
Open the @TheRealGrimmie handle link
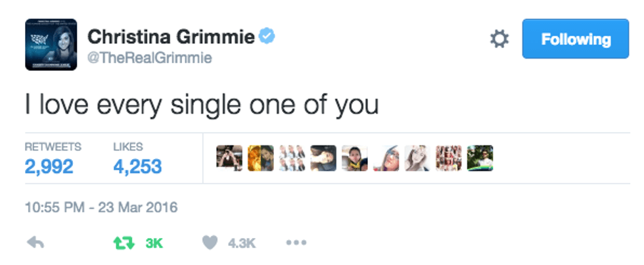pos(150,58)
